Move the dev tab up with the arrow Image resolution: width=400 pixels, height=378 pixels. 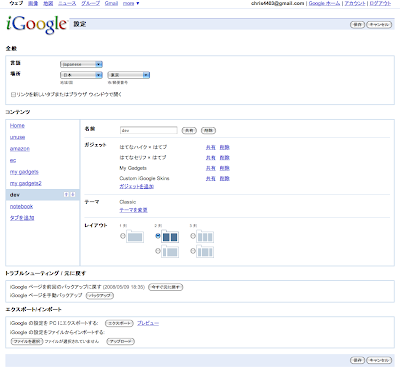point(66,195)
